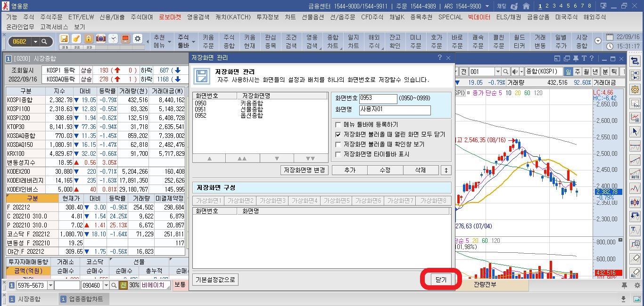Select the 일 (daily) period toggle in chart
The width and height of the screenshot is (644, 306).
point(569,72)
